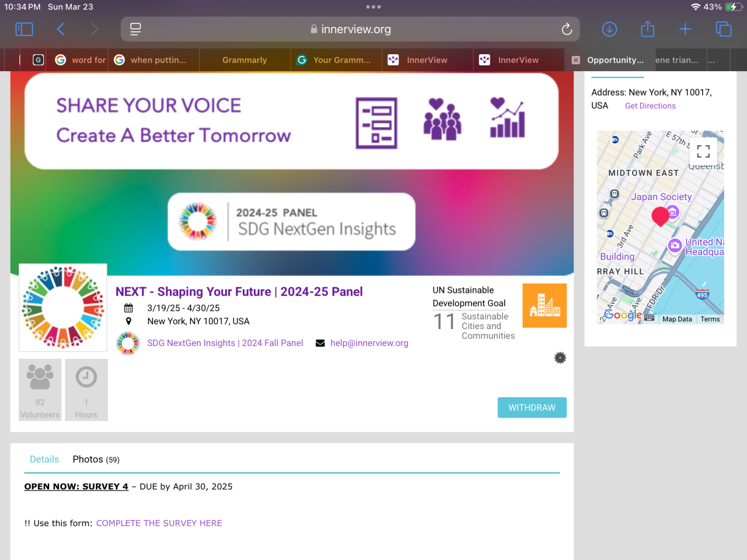Viewport: 747px width, 560px height.
Task: Open the NEXT - Shaping Your Future title
Action: point(239,292)
